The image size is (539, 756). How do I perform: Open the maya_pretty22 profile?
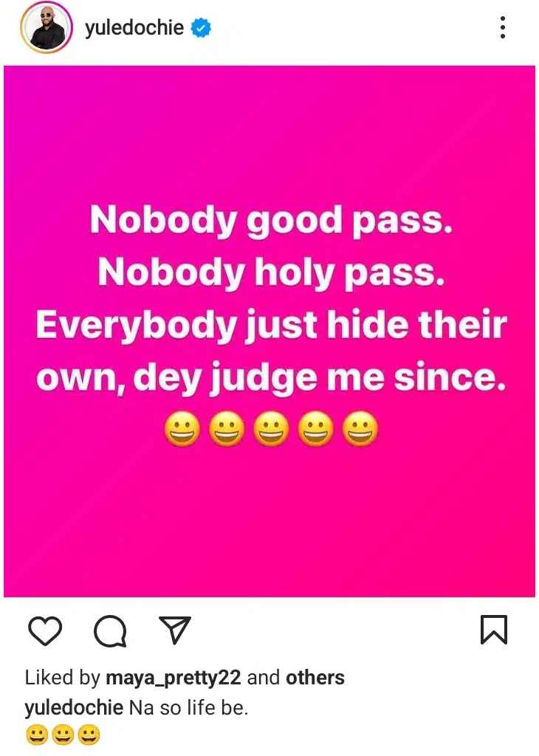point(173,678)
